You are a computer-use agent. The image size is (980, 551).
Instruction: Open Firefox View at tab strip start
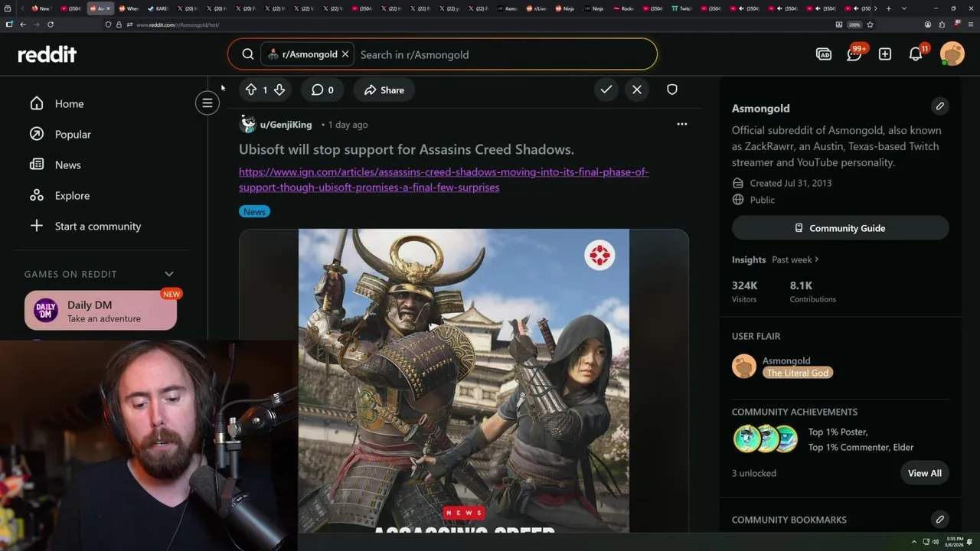[8, 8]
